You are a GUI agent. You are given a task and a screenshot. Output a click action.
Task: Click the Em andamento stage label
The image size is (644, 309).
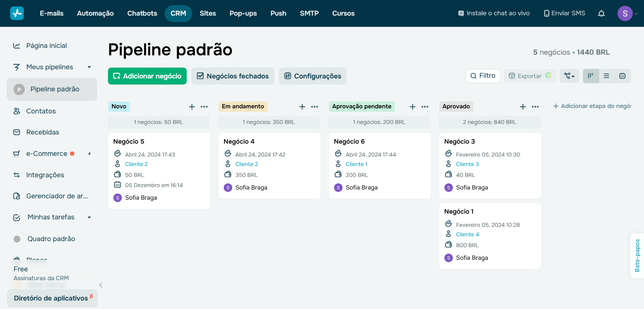coord(243,106)
